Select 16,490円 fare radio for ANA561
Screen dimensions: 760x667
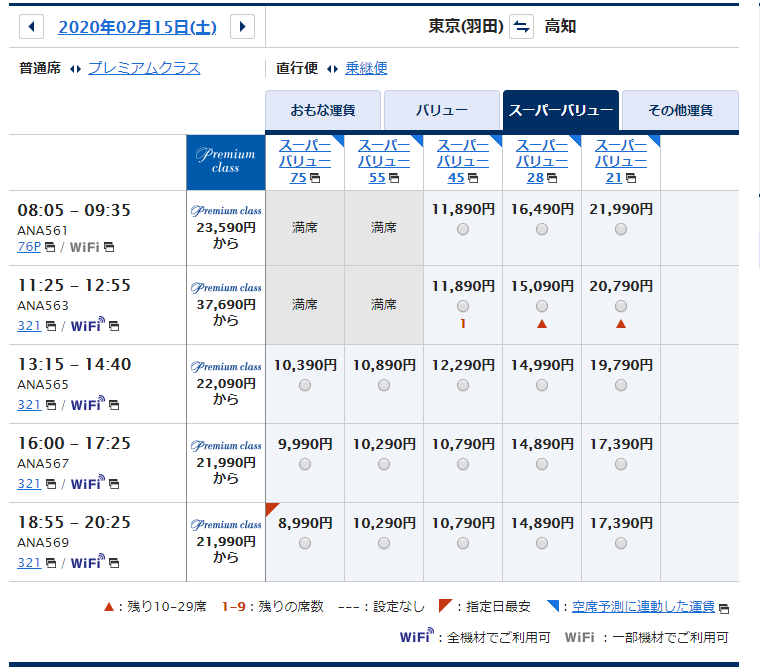click(x=542, y=229)
